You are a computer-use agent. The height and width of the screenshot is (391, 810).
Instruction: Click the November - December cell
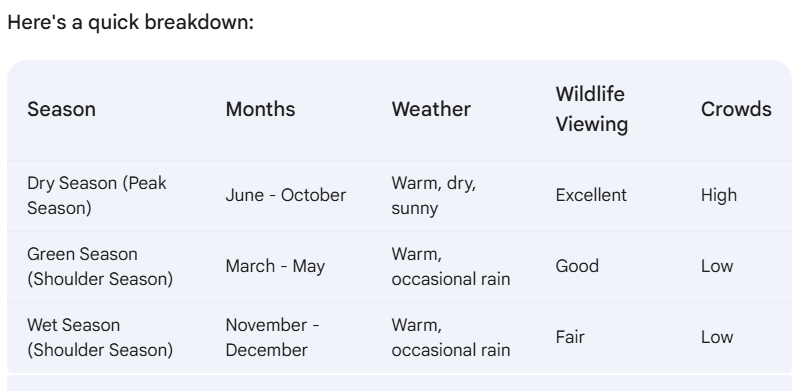point(272,337)
